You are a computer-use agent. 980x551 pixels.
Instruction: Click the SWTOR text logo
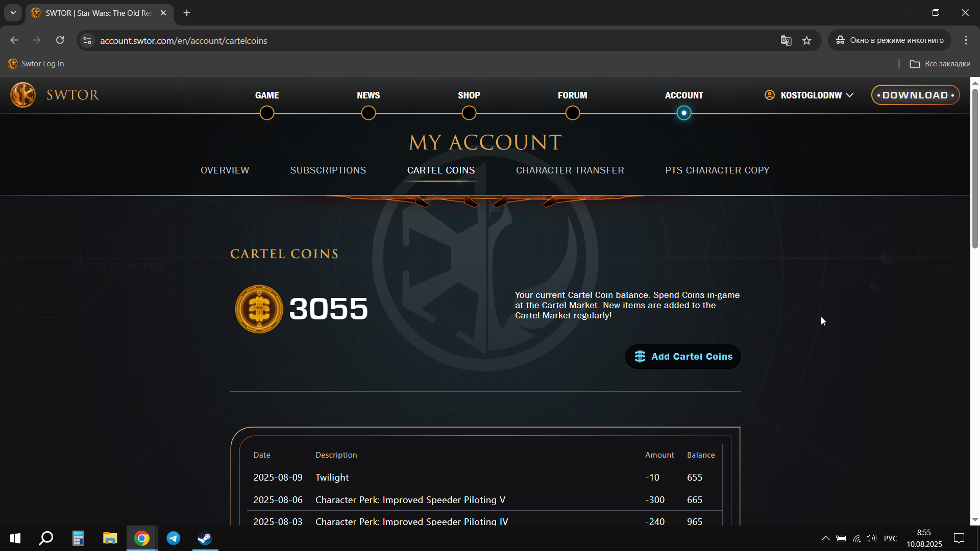click(72, 95)
